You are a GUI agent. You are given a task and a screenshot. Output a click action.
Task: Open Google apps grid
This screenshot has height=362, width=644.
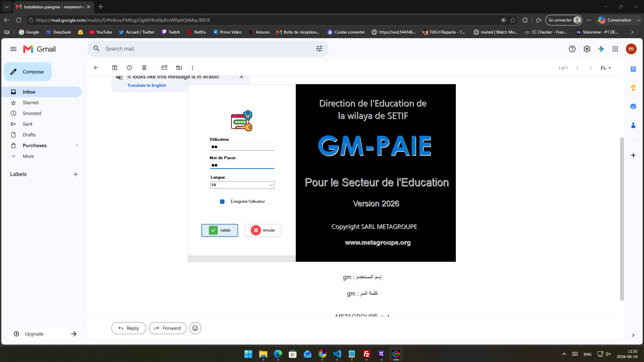coord(615,49)
